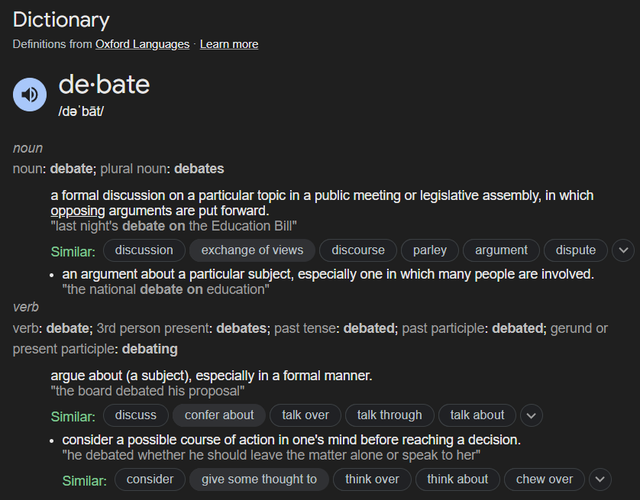Choose the discourse synonym chip
The image size is (640, 500).
tap(358, 250)
